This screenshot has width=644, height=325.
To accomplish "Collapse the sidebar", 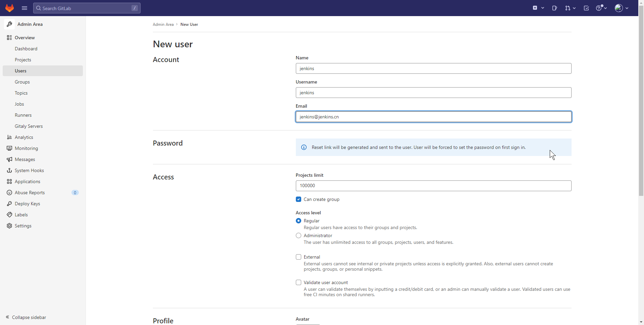I will pyautogui.click(x=26, y=317).
